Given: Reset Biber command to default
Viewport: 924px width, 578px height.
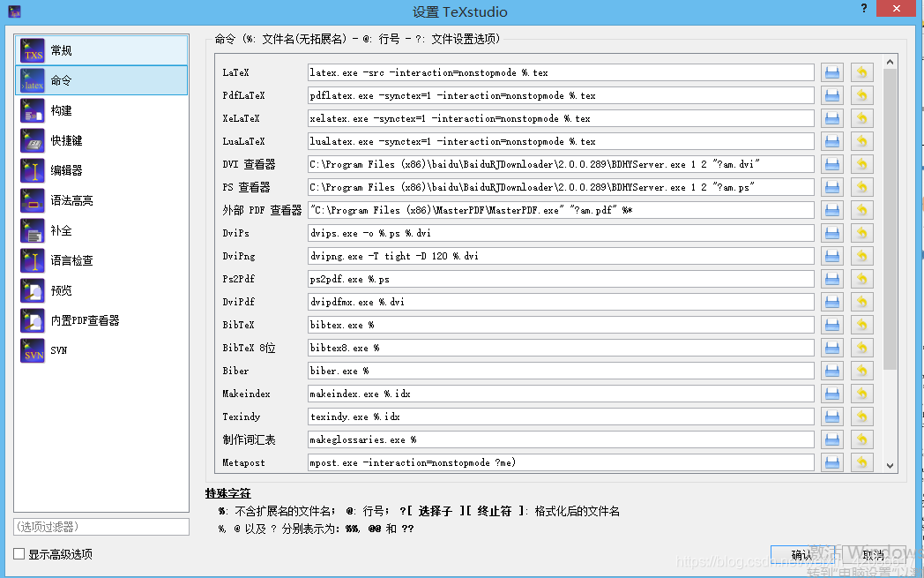Looking at the screenshot, I should click(x=861, y=371).
